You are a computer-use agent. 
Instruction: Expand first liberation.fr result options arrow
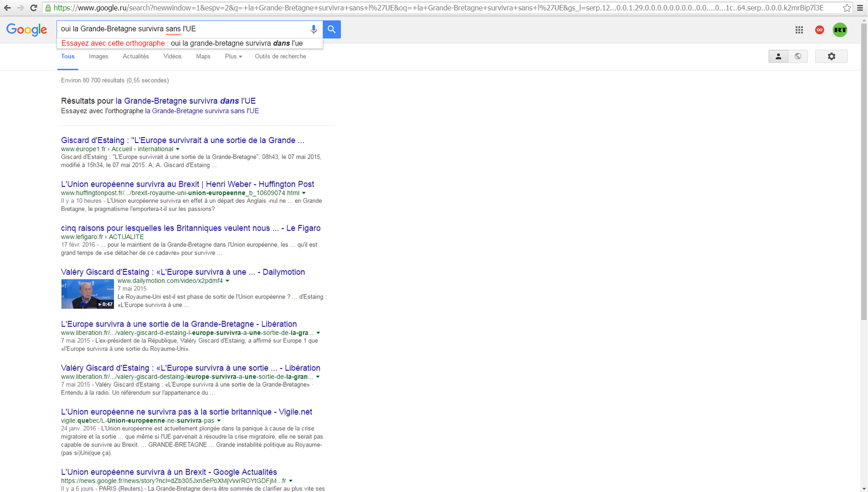[318, 333]
